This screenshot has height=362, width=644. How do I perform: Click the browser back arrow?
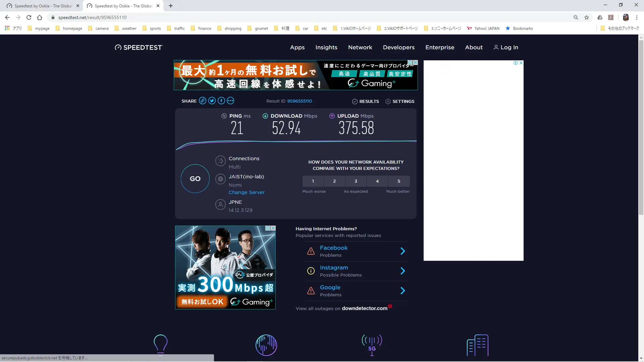pos(7,17)
